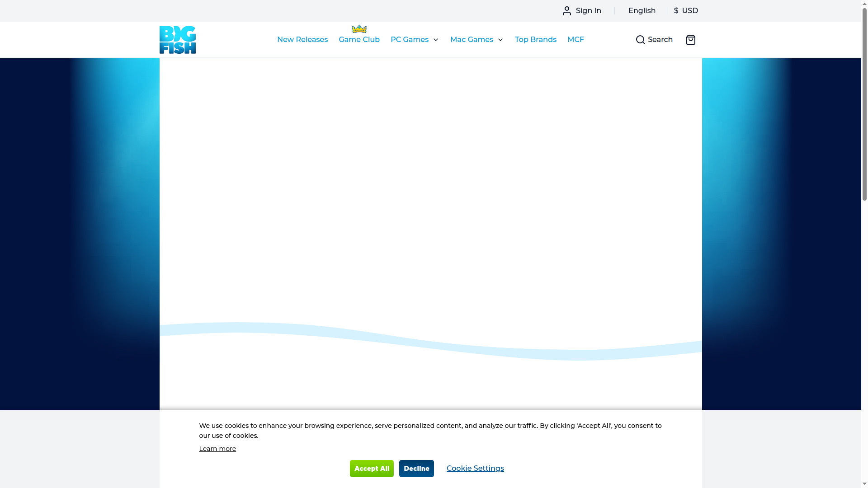
Task: Expand the PC Games chevron
Action: 436,40
